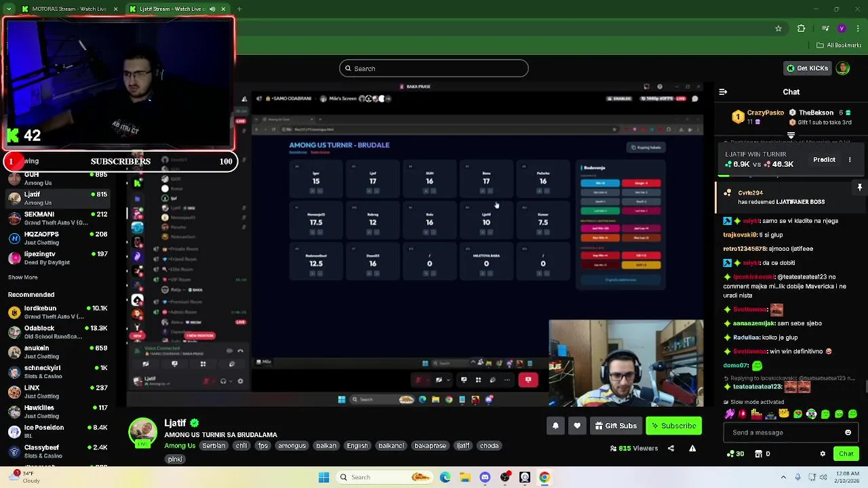Open HQZAOFPS channel in the sidebar
The height and width of the screenshot is (488, 868).
click(58, 238)
